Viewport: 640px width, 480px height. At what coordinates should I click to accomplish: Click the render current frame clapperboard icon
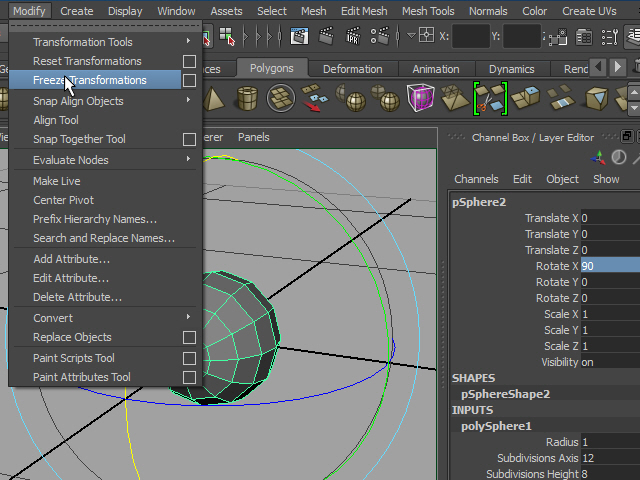click(327, 36)
